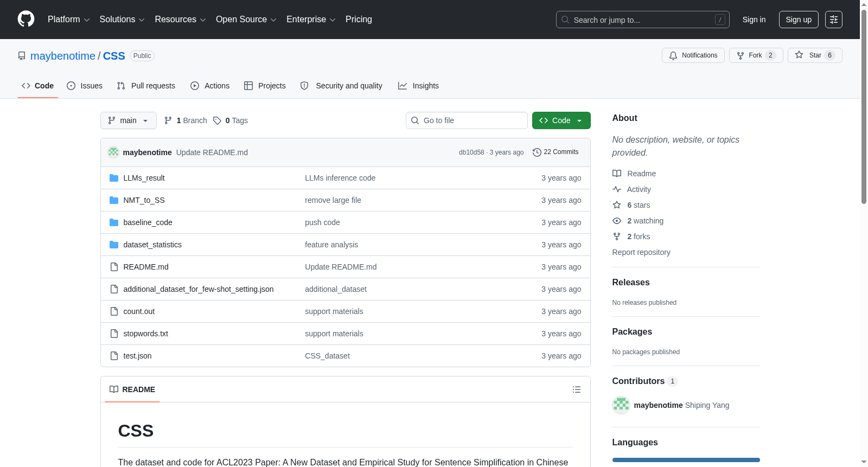Image resolution: width=868 pixels, height=467 pixels.
Task: Switch to the Actions tab
Action: click(210, 86)
